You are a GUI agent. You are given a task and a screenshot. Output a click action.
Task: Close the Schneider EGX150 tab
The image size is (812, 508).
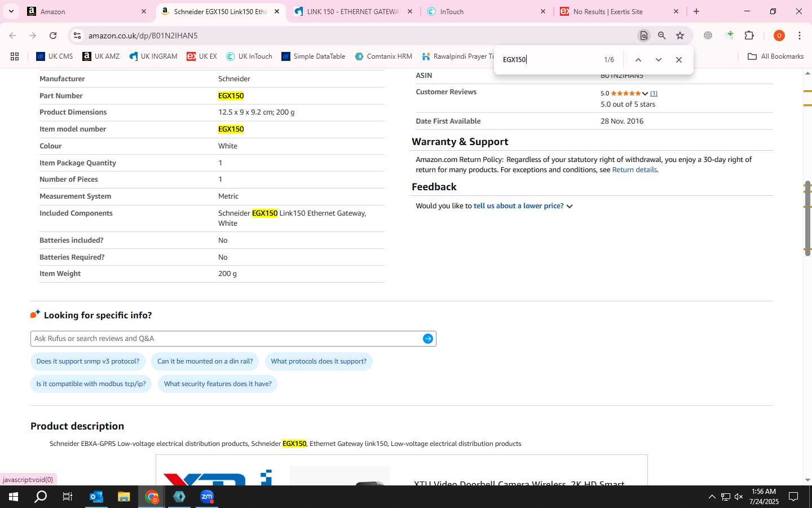click(x=277, y=11)
